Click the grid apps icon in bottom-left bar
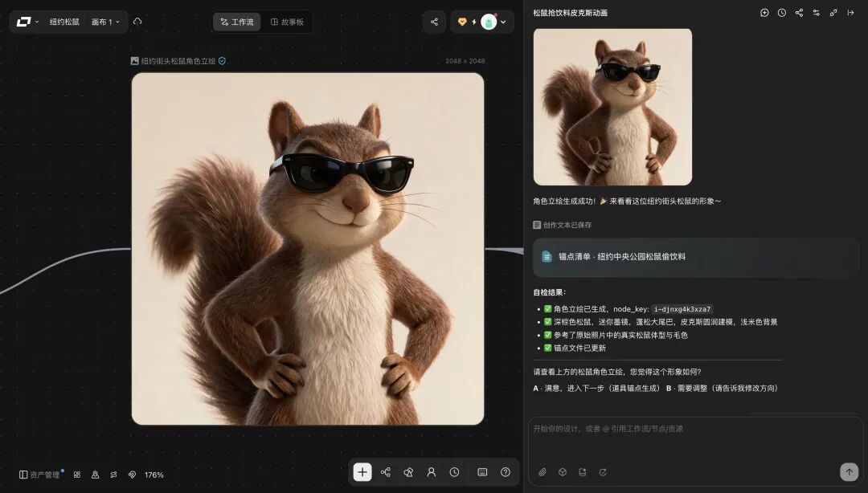Image resolution: width=868 pixels, height=493 pixels. point(77,475)
